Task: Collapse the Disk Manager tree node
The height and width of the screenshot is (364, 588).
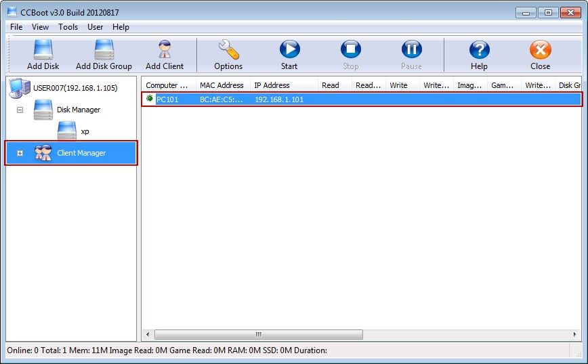Action: (x=20, y=110)
